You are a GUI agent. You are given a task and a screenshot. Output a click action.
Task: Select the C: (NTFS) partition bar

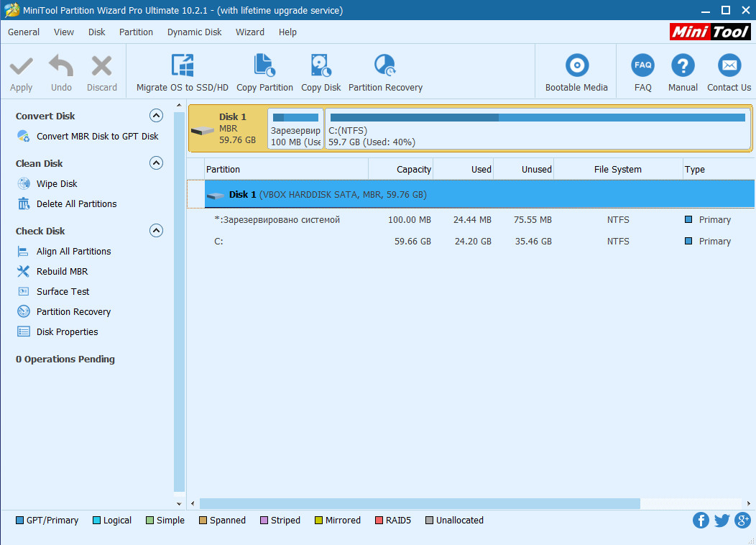pos(538,129)
